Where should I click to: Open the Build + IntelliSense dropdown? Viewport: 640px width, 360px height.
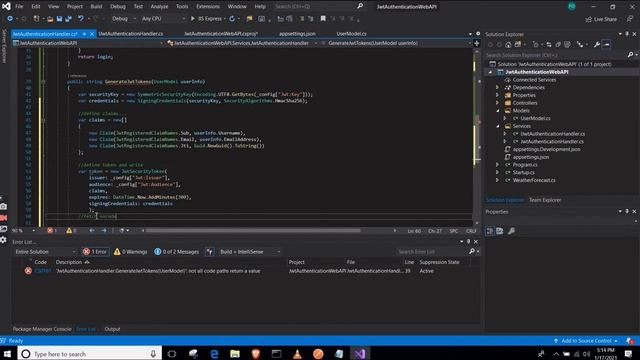click(x=250, y=252)
